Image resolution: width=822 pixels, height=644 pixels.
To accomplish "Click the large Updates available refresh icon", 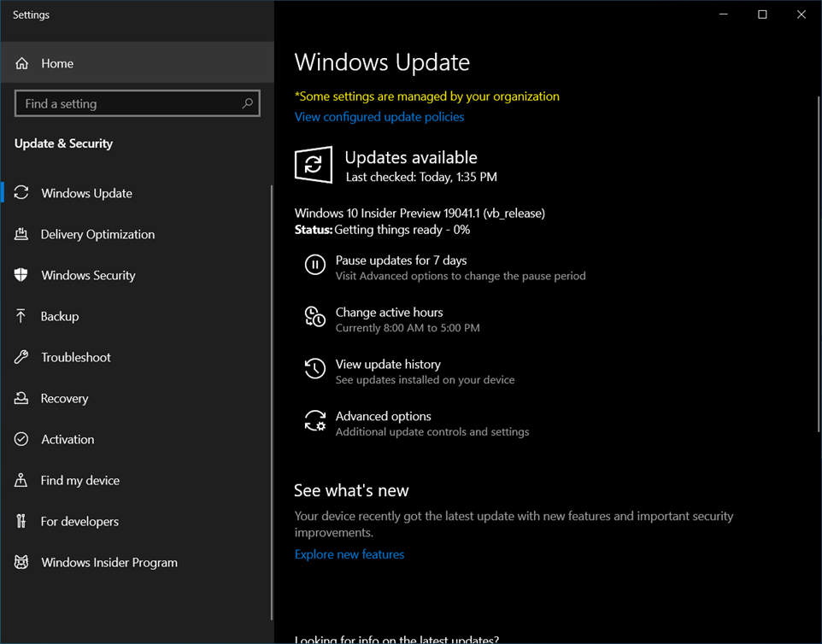I will 314,165.
